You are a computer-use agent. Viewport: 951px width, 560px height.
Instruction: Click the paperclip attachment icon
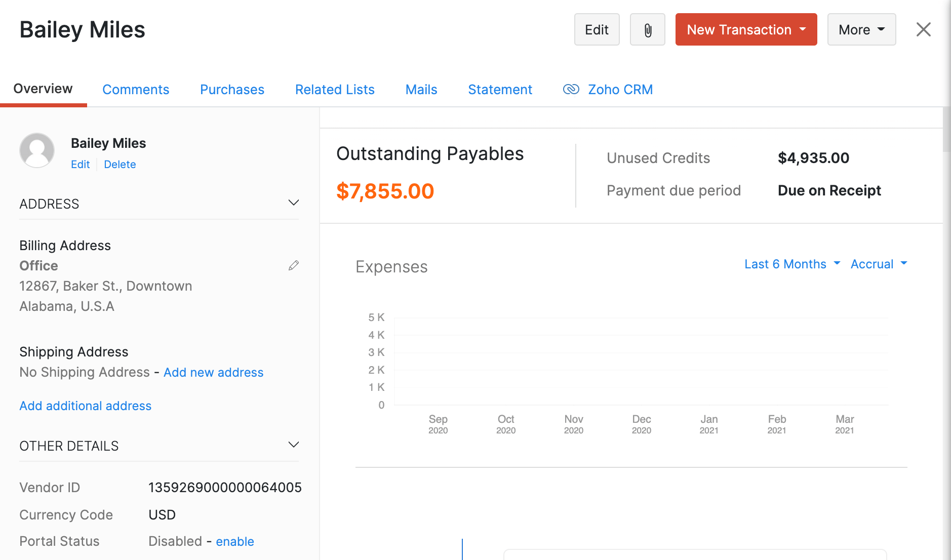pos(647,30)
